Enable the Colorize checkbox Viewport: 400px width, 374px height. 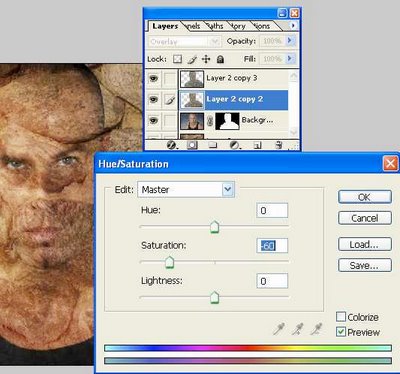click(x=341, y=317)
